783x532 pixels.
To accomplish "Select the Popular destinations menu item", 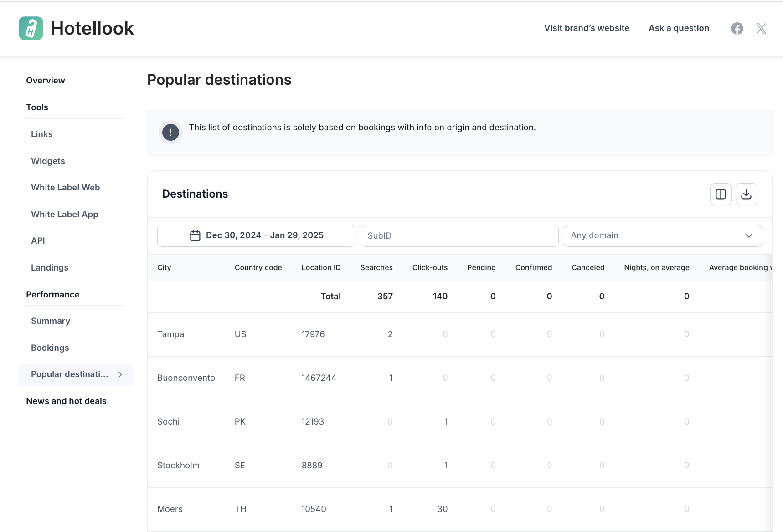I will 76,374.
